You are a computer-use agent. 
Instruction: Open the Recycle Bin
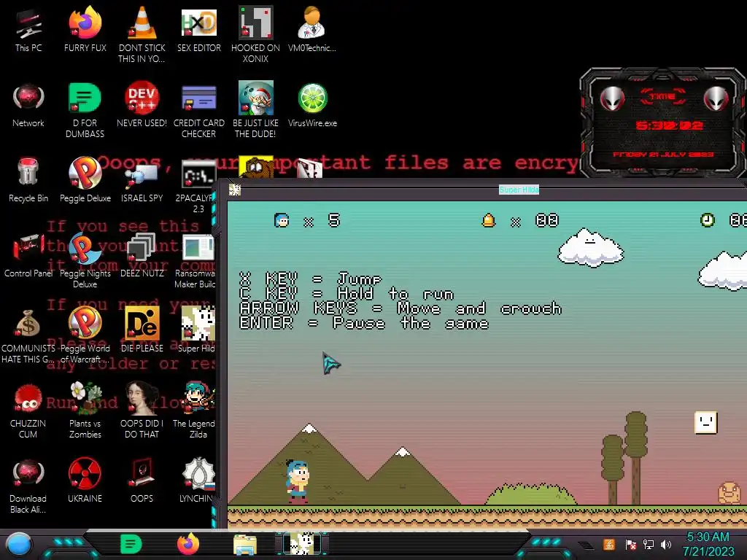28,180
